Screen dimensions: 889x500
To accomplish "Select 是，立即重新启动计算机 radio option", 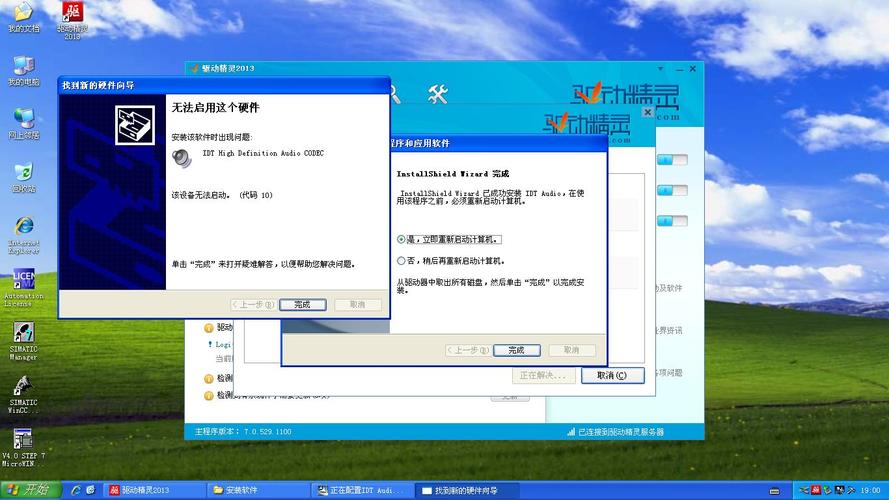I will (x=401, y=240).
